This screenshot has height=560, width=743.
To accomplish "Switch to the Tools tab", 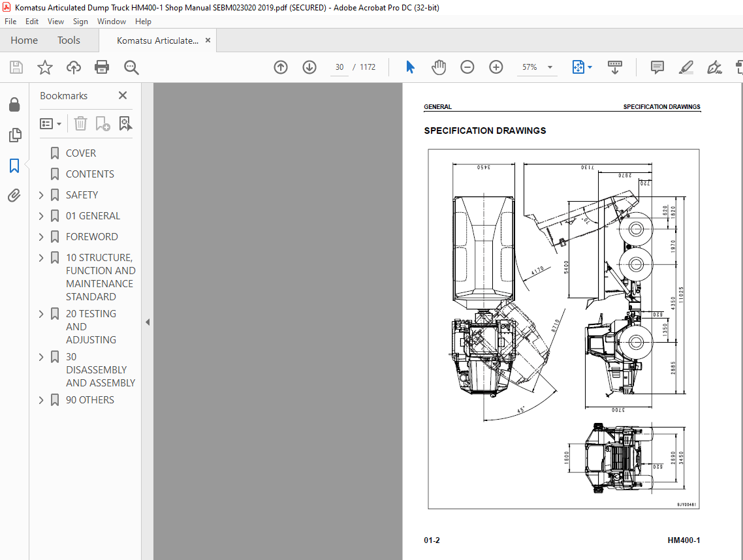I will pos(69,40).
